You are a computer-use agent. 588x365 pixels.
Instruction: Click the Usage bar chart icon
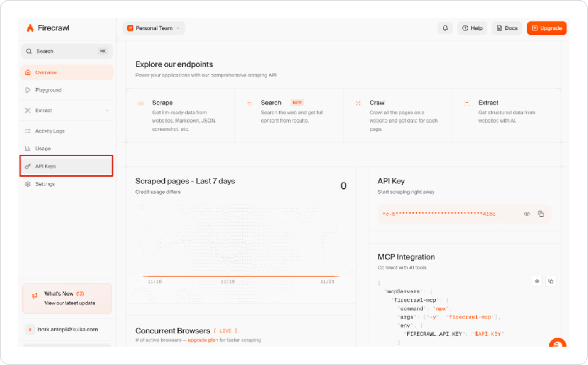pos(28,149)
